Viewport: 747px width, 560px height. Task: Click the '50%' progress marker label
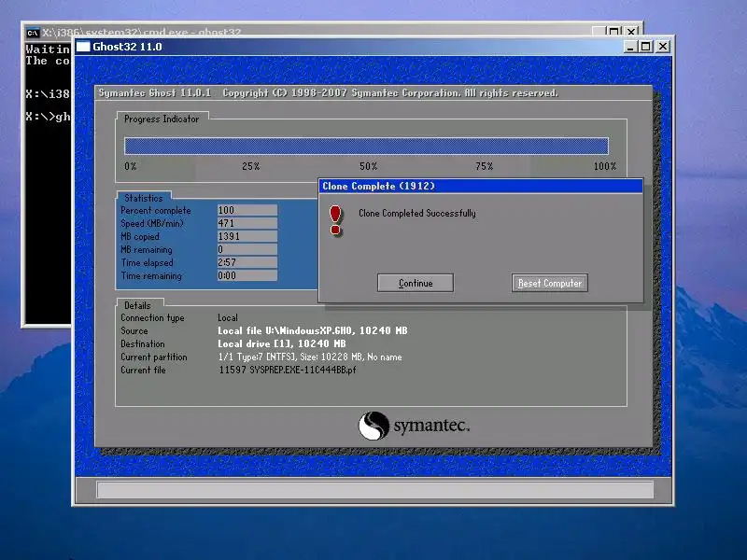click(368, 166)
